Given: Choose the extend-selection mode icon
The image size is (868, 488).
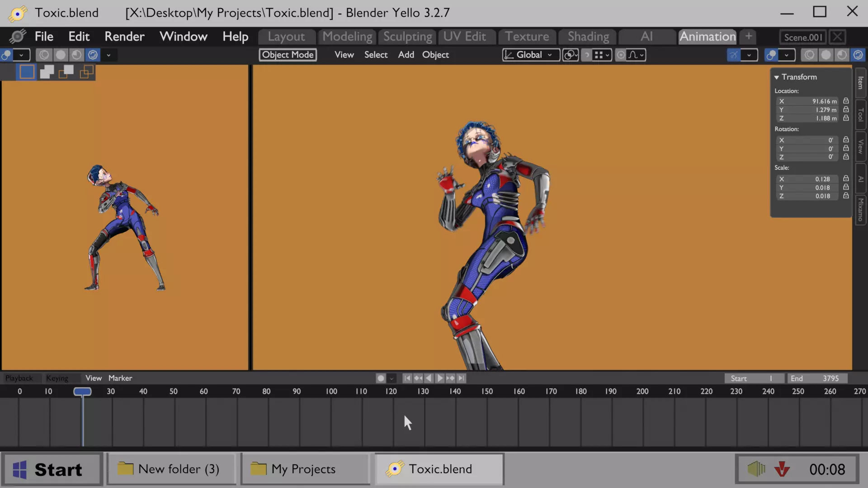Looking at the screenshot, I should coord(47,72).
